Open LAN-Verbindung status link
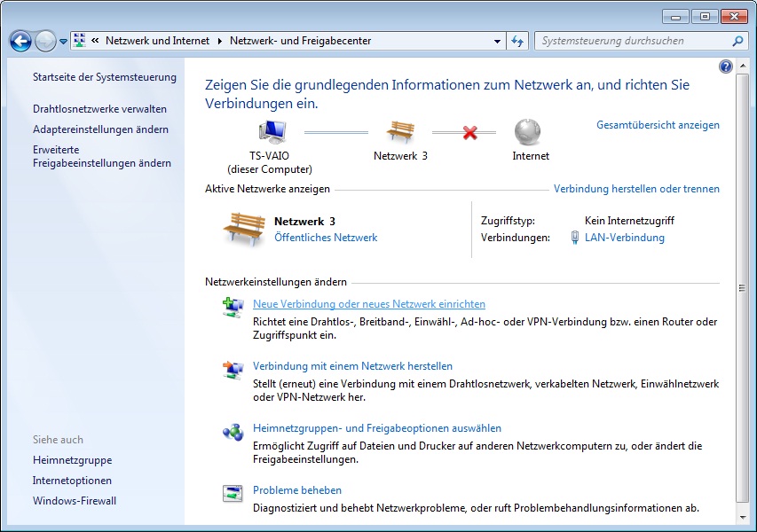The height and width of the screenshot is (532, 757). click(x=624, y=238)
